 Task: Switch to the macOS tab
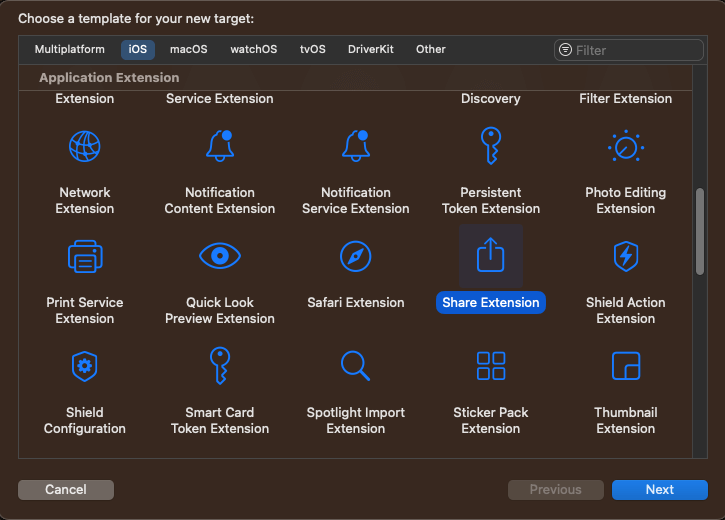click(189, 49)
